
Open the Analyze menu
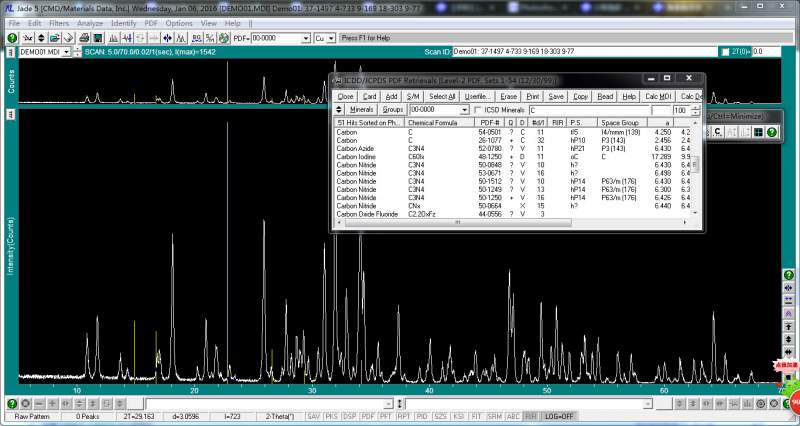pos(90,22)
